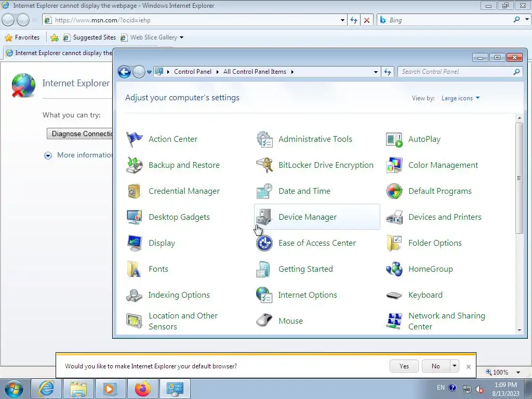The width and height of the screenshot is (532, 399).
Task: Open the Date and Time calendar icon
Action: tap(264, 191)
